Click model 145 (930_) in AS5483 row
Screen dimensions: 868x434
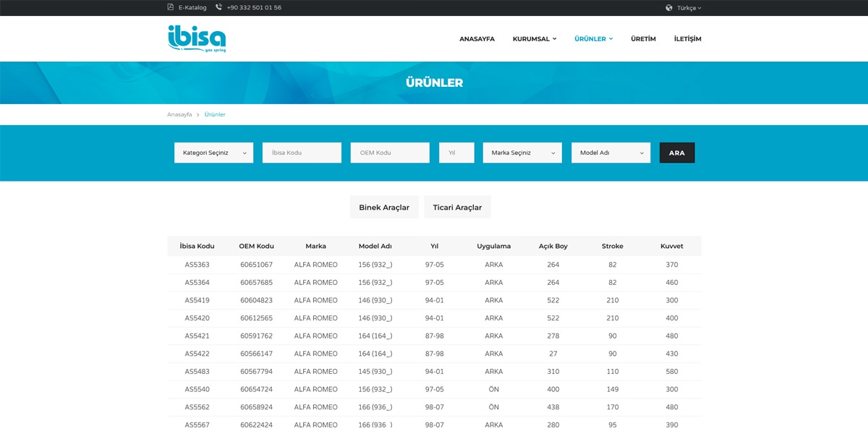point(375,371)
